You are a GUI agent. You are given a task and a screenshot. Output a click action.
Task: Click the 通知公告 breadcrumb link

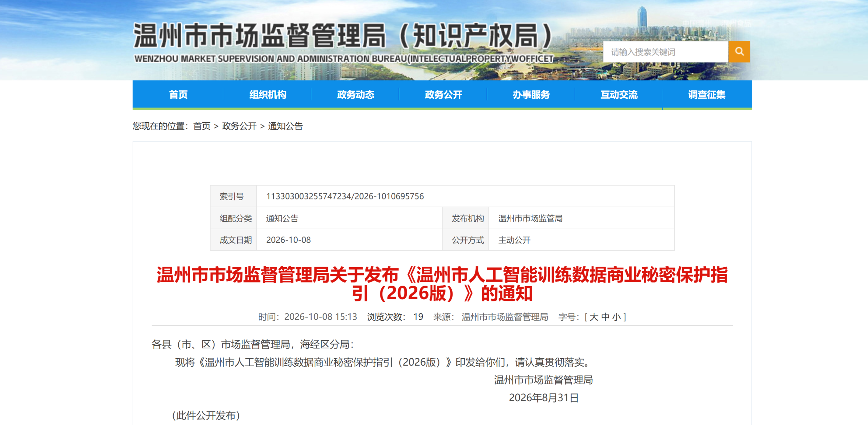[x=285, y=126]
